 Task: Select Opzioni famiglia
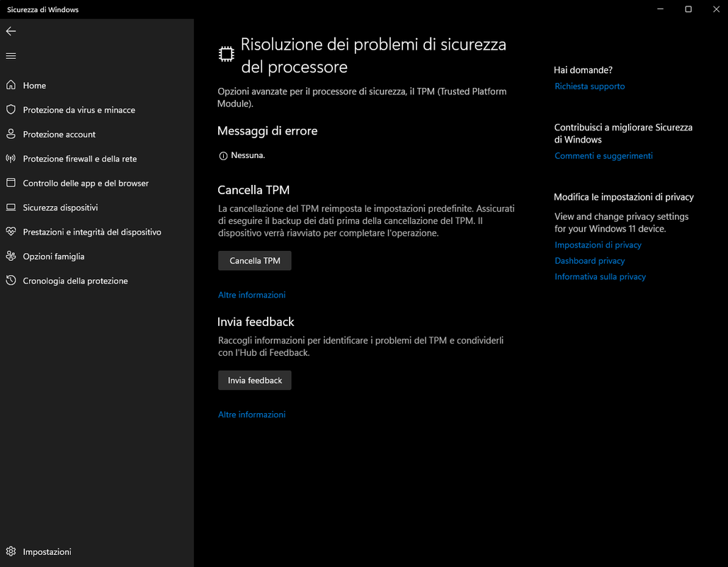point(96,256)
